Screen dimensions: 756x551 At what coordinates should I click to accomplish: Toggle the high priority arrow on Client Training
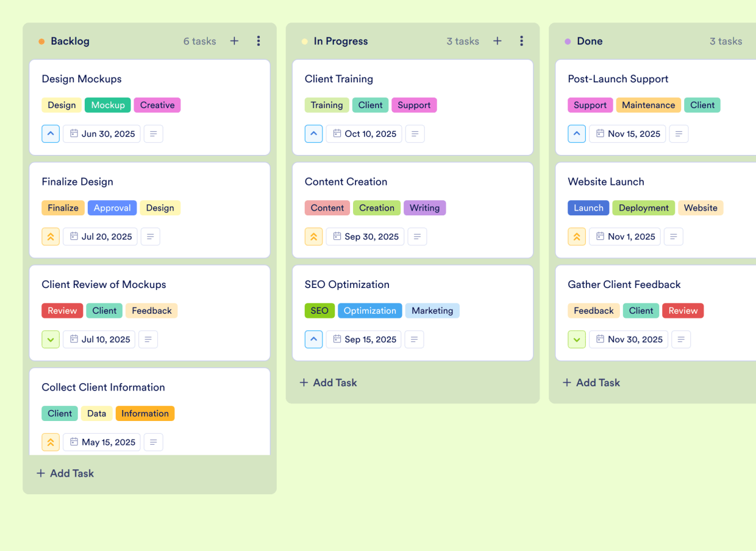313,134
